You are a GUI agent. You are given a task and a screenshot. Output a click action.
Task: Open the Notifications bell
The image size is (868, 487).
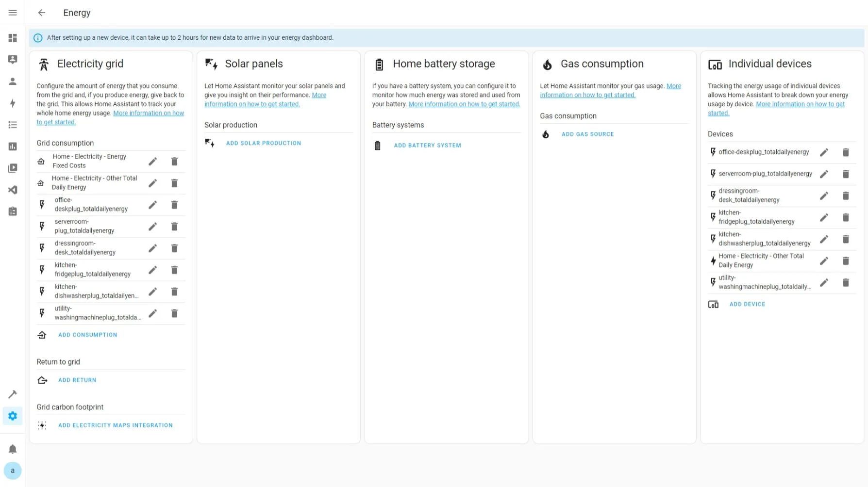click(x=13, y=449)
